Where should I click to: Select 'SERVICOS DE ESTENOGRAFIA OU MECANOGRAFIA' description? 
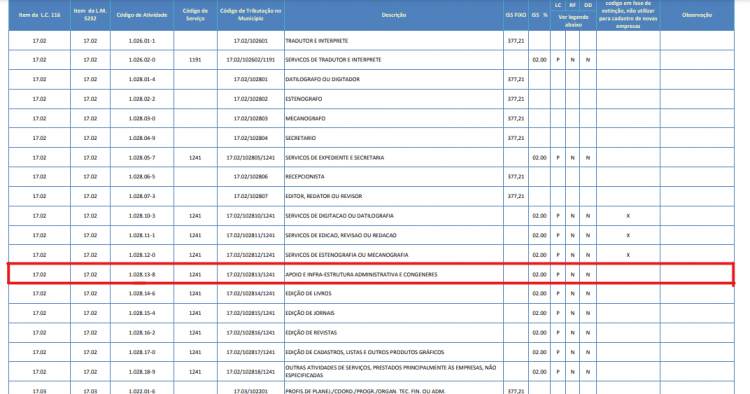pos(347,255)
